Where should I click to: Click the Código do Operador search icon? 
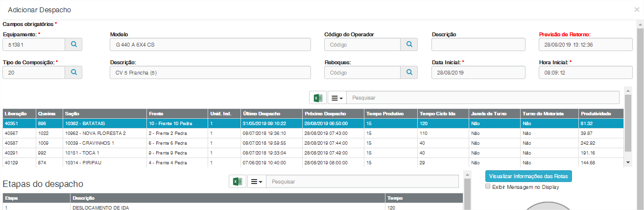409,44
